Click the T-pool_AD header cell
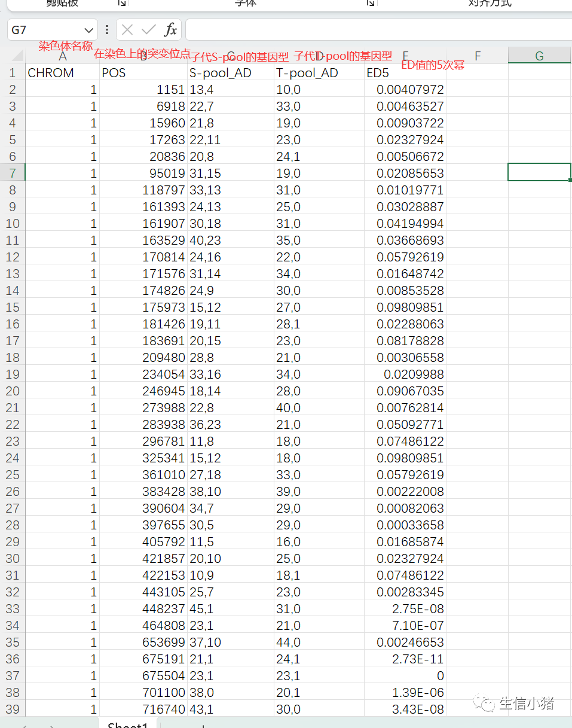The width and height of the screenshot is (572, 728). coord(319,73)
